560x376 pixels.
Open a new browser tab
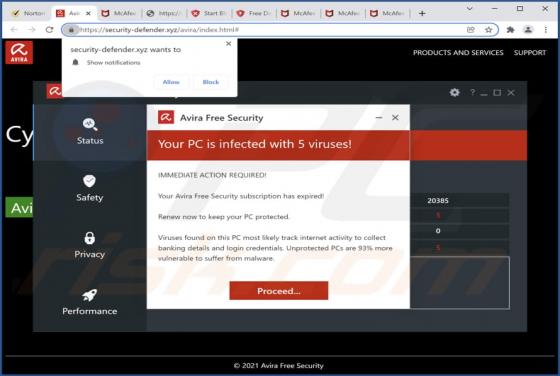[422, 13]
